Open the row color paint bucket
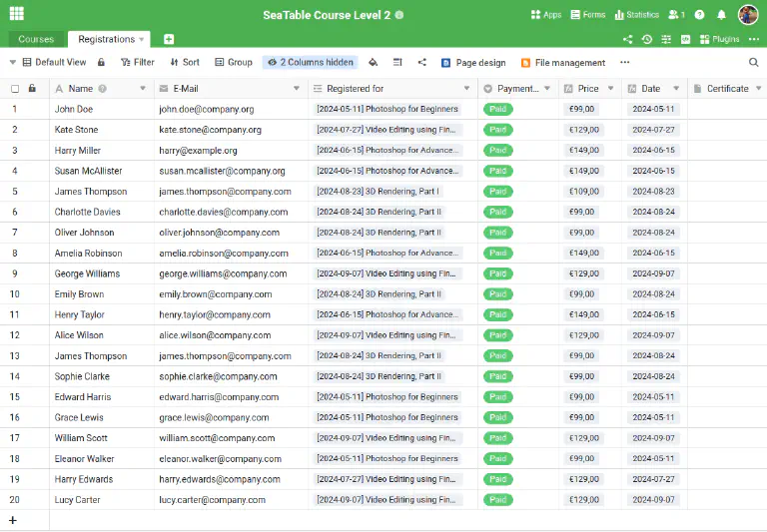767x532 pixels. pyautogui.click(x=374, y=62)
